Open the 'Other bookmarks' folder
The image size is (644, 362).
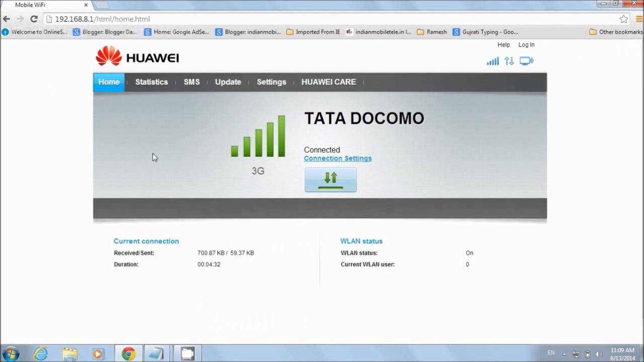pos(616,32)
